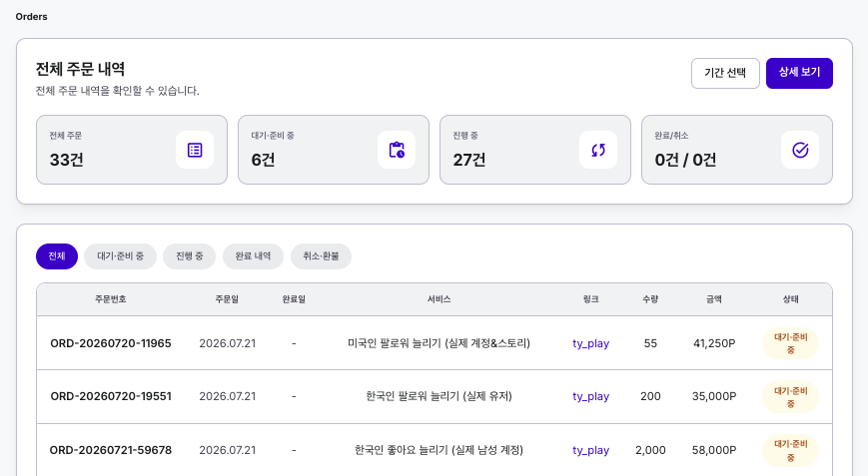
Task: Click the amount 58,000P
Action: pyautogui.click(x=714, y=450)
